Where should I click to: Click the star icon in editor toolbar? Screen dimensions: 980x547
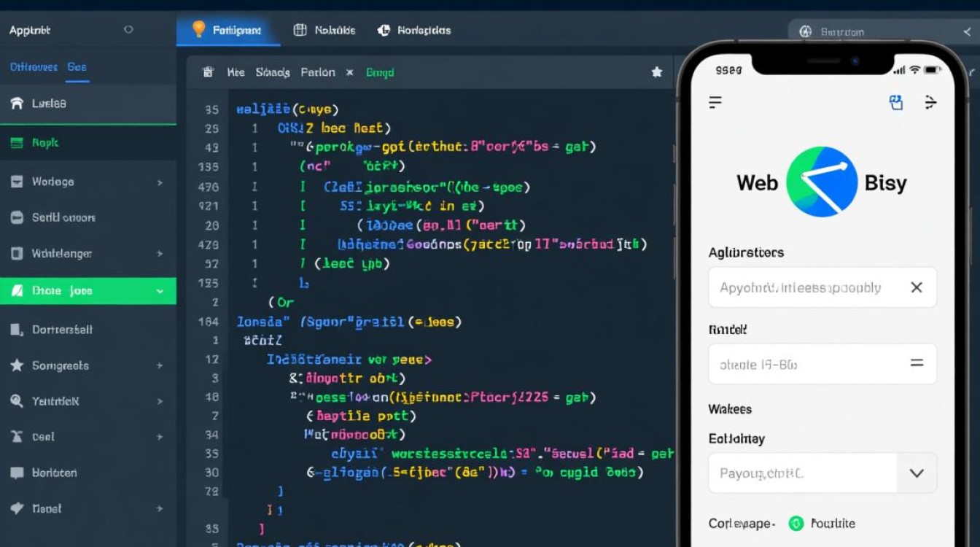tap(656, 72)
